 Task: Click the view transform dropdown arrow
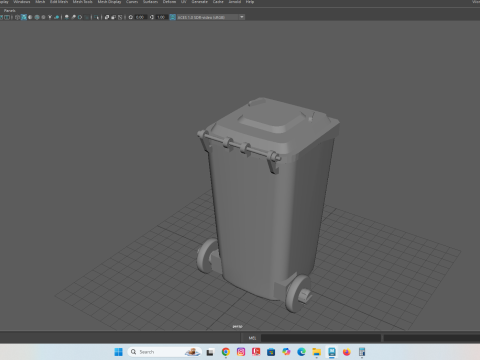(x=242, y=17)
